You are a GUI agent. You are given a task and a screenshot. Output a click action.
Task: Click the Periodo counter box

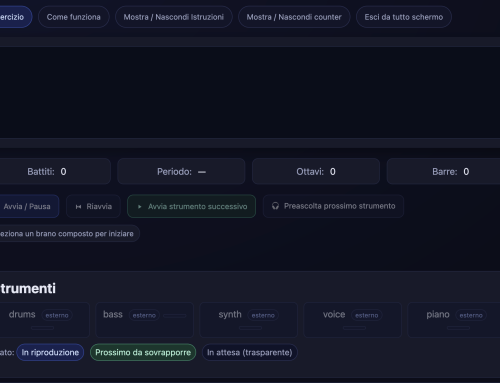(x=181, y=172)
